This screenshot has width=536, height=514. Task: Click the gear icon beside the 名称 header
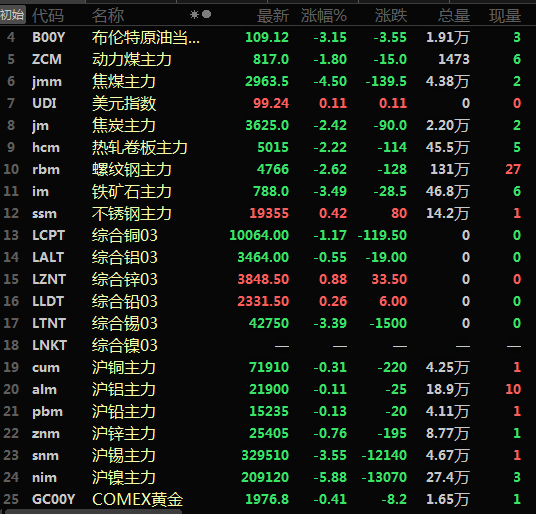(194, 15)
